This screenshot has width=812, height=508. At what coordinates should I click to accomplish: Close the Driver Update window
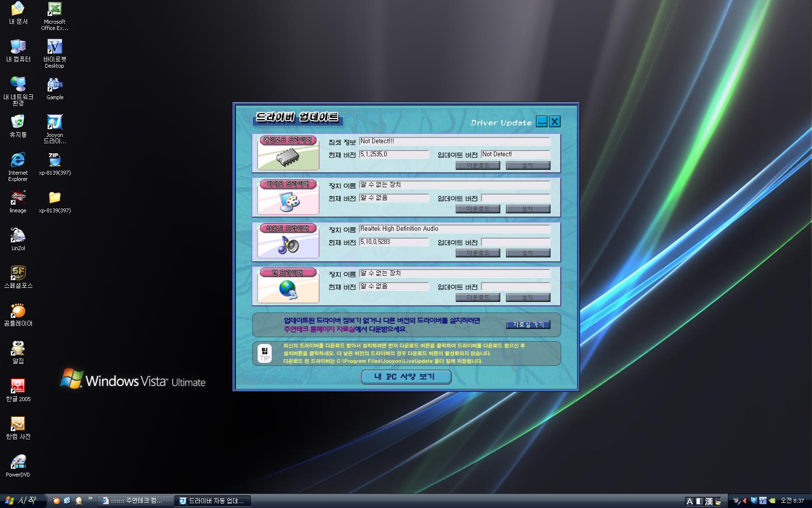(555, 121)
